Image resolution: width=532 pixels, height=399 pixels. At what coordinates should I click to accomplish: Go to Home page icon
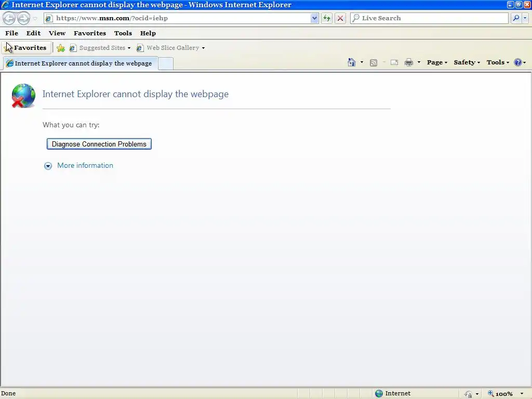352,62
